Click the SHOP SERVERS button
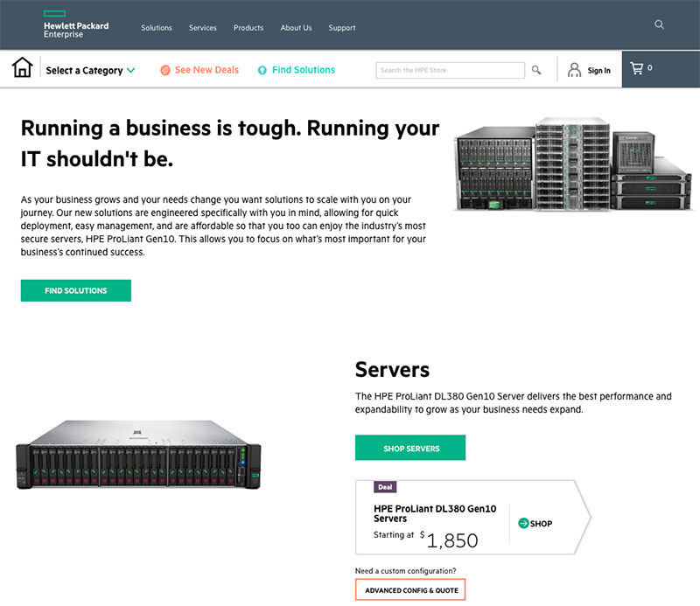Image resolution: width=700 pixels, height=606 pixels. click(410, 448)
